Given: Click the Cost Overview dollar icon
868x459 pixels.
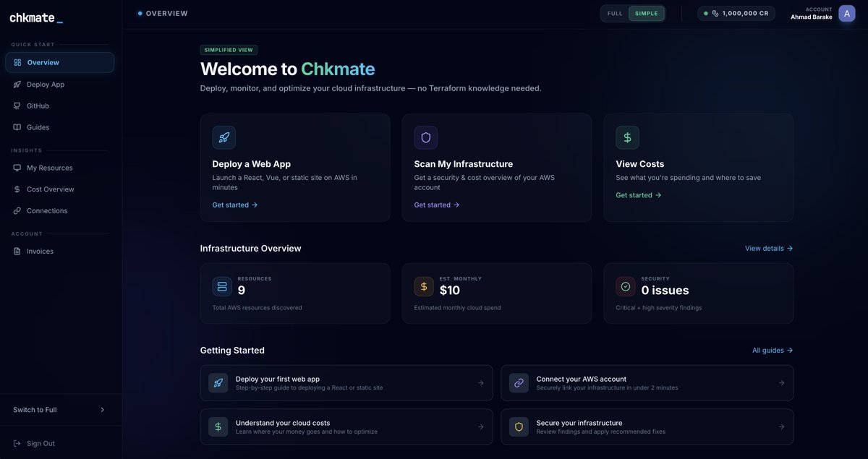Looking at the screenshot, I should coord(17,189).
